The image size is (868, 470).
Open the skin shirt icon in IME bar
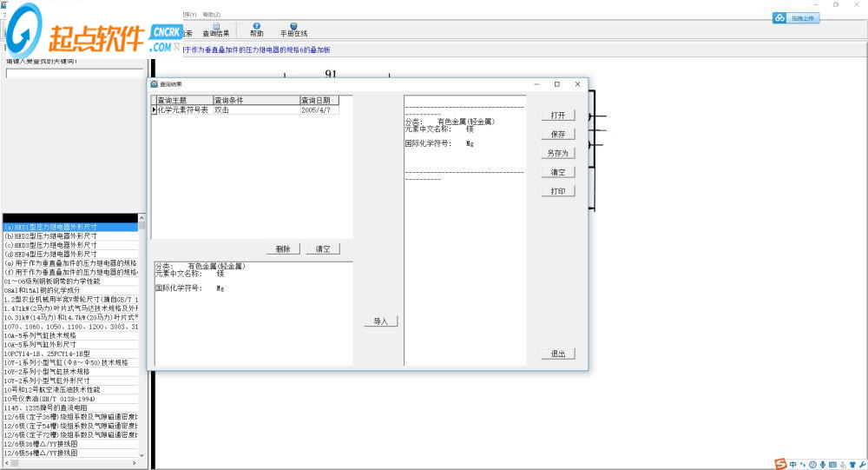click(x=852, y=465)
